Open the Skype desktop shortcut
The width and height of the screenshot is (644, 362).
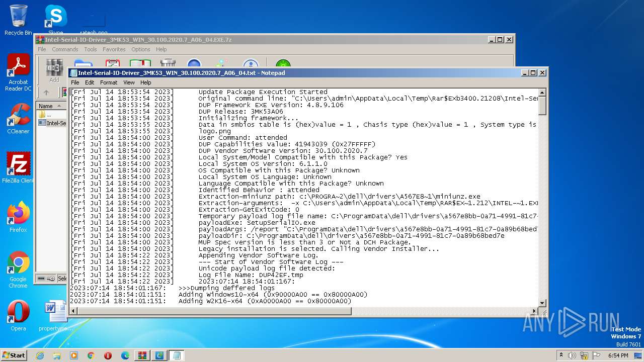[55, 20]
